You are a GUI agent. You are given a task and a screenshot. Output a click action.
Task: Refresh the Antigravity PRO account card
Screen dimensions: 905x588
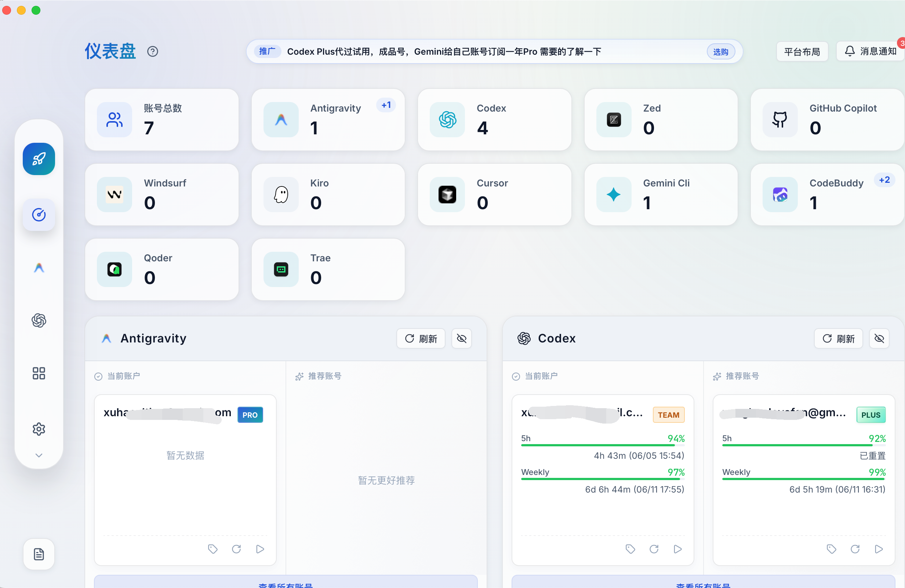point(236,549)
